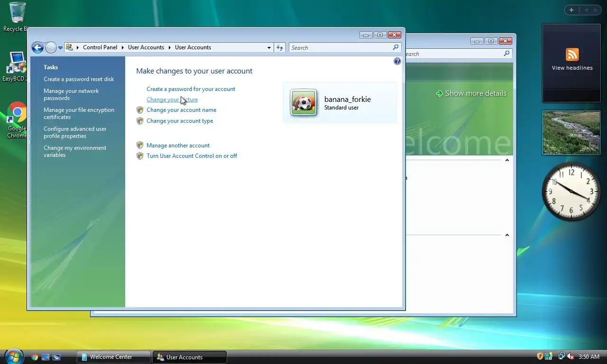Minimize the Welcome Center window

477,41
